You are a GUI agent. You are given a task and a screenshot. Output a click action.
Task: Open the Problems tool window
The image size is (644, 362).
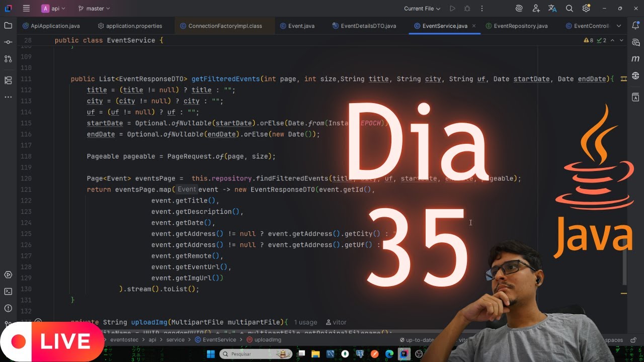[x=8, y=308]
